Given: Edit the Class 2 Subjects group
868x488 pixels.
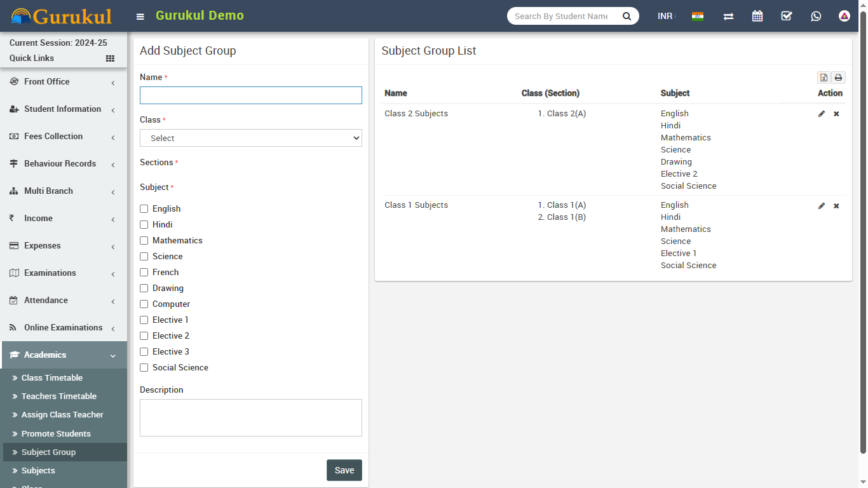Looking at the screenshot, I should (822, 114).
